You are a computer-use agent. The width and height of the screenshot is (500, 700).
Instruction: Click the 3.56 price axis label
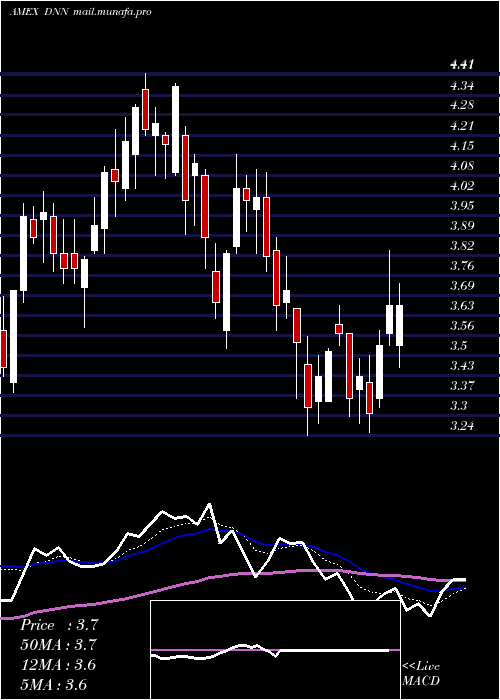point(461,325)
